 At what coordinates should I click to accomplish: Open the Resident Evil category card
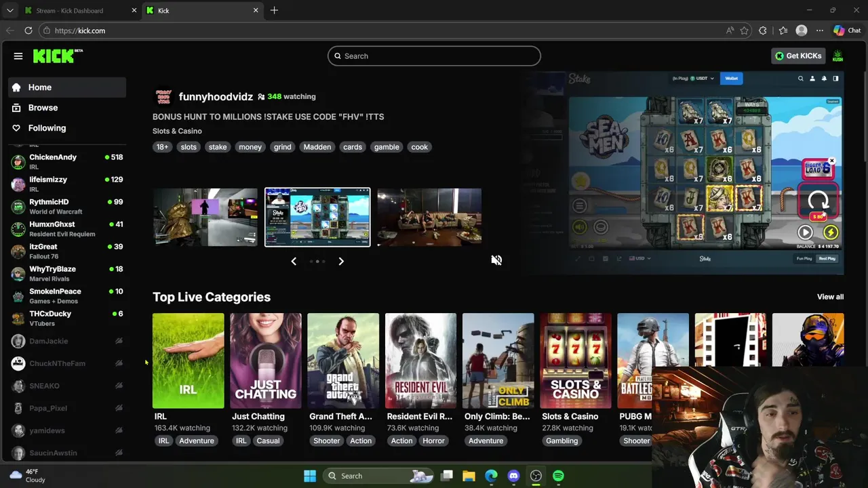pos(420,361)
